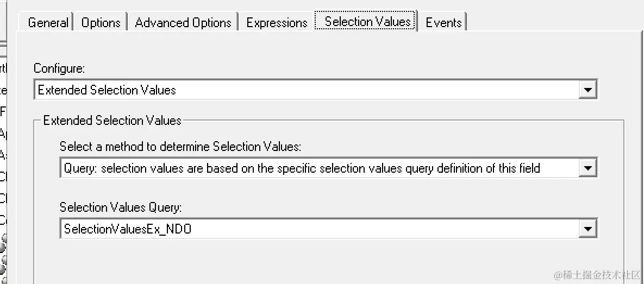Click the 'Select a method to determine' label
The height and width of the screenshot is (284, 644).
coord(180,147)
